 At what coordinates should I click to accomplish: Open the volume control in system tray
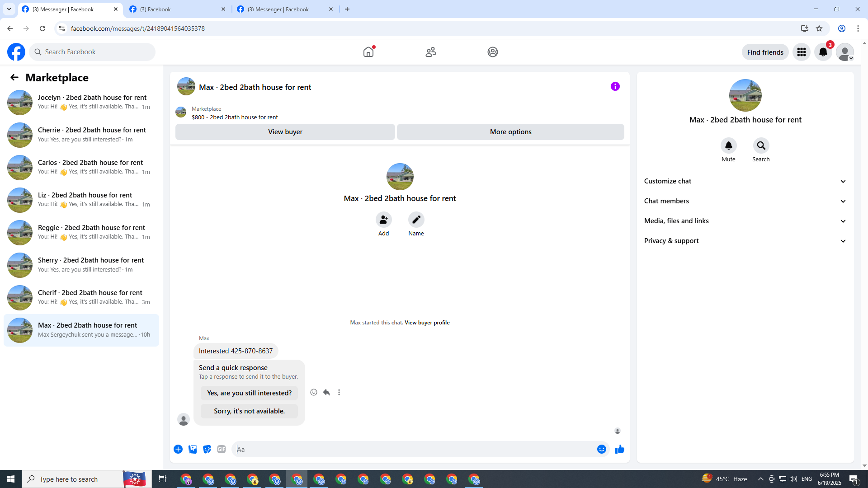point(793,479)
